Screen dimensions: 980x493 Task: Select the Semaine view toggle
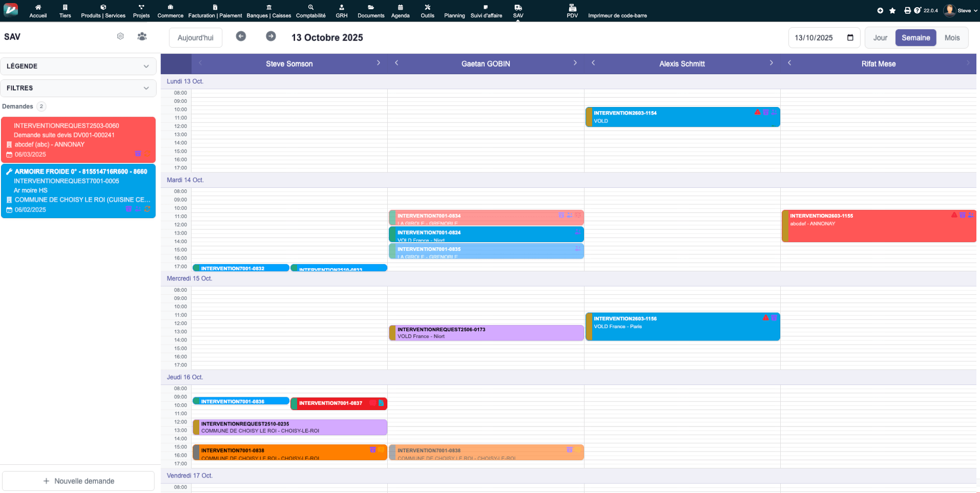pyautogui.click(x=915, y=38)
